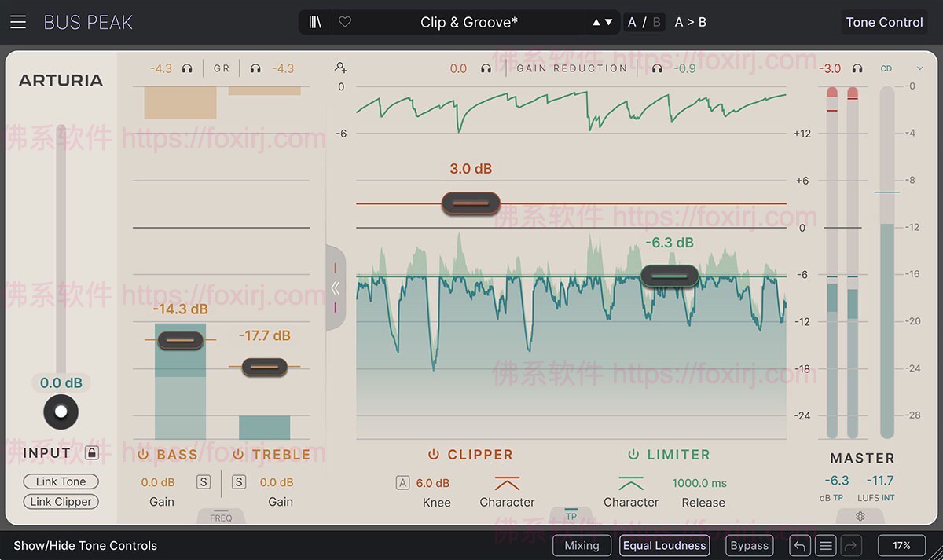943x560 pixels.
Task: Click the limiter Character shape icon
Action: 630,483
